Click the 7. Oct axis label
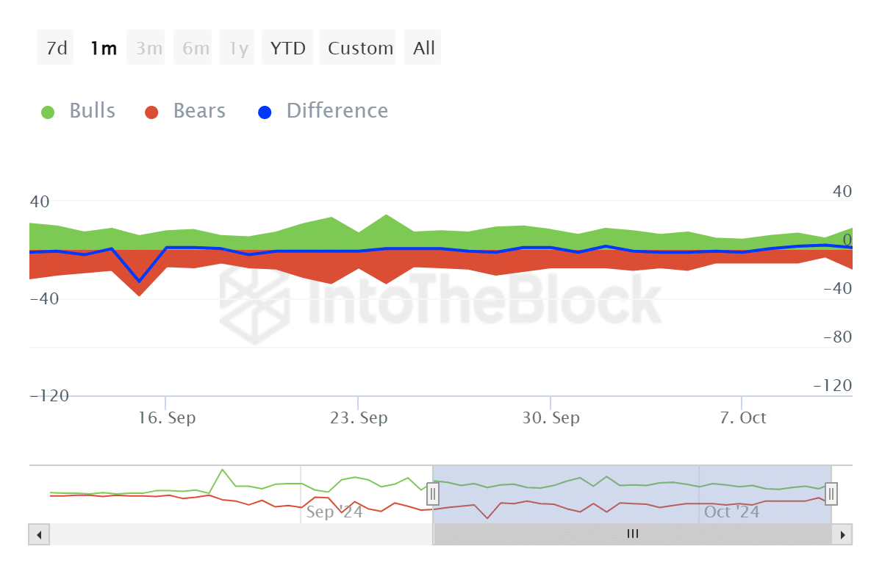This screenshot has height=588, width=882. pyautogui.click(x=743, y=418)
